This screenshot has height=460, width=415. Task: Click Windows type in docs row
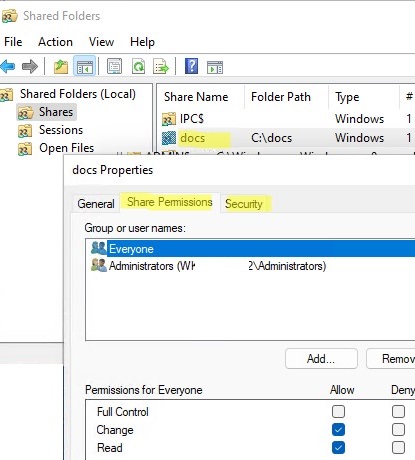click(x=360, y=138)
